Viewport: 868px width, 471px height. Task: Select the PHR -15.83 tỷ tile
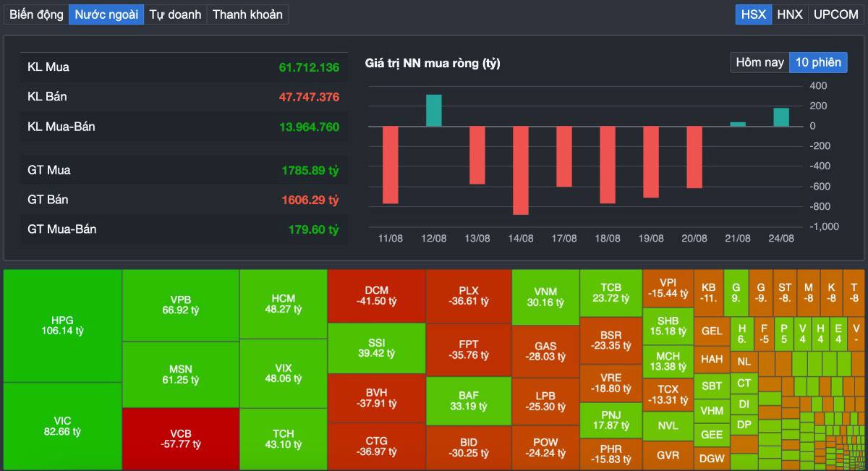[x=611, y=454]
